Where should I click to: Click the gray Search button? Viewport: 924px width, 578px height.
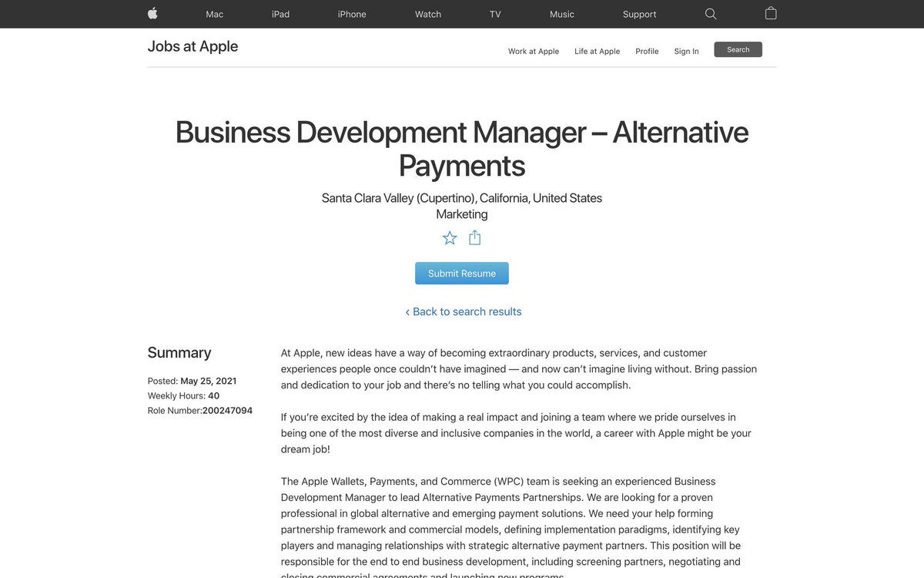pos(738,49)
